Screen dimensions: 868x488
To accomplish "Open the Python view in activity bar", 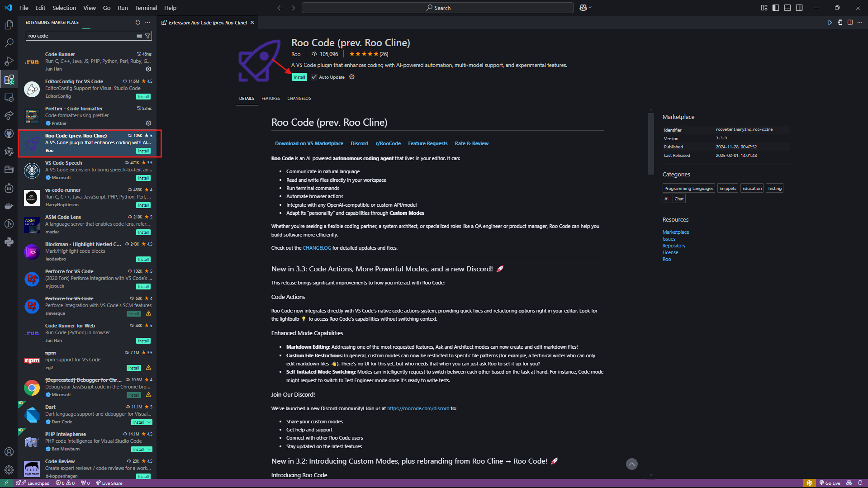I will pyautogui.click(x=9, y=242).
